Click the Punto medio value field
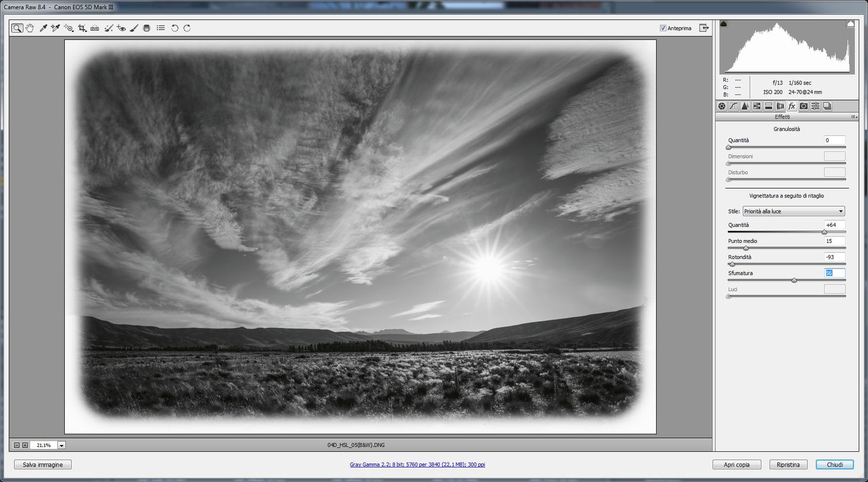This screenshot has height=482, width=868. 834,241
